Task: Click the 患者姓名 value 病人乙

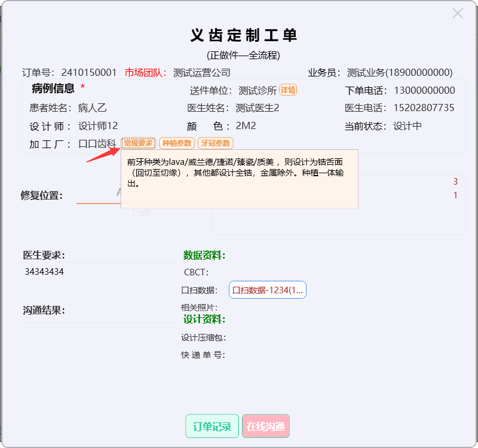Action: pos(92,108)
